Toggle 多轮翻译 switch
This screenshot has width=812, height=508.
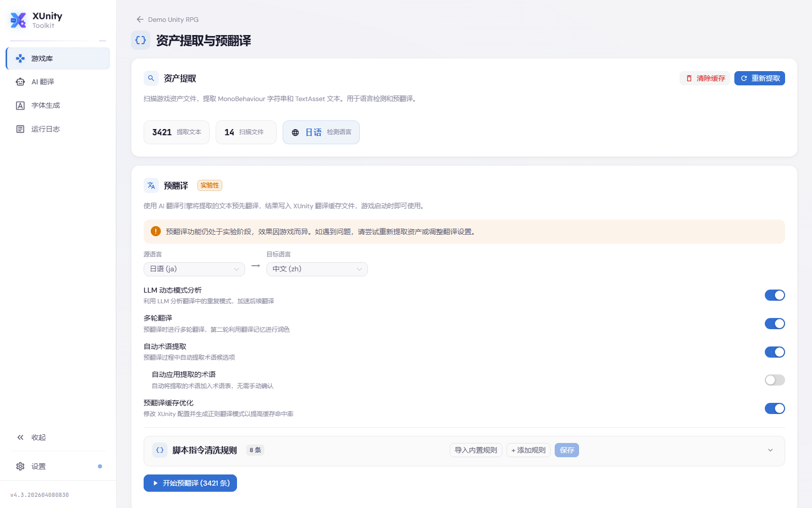pyautogui.click(x=775, y=324)
